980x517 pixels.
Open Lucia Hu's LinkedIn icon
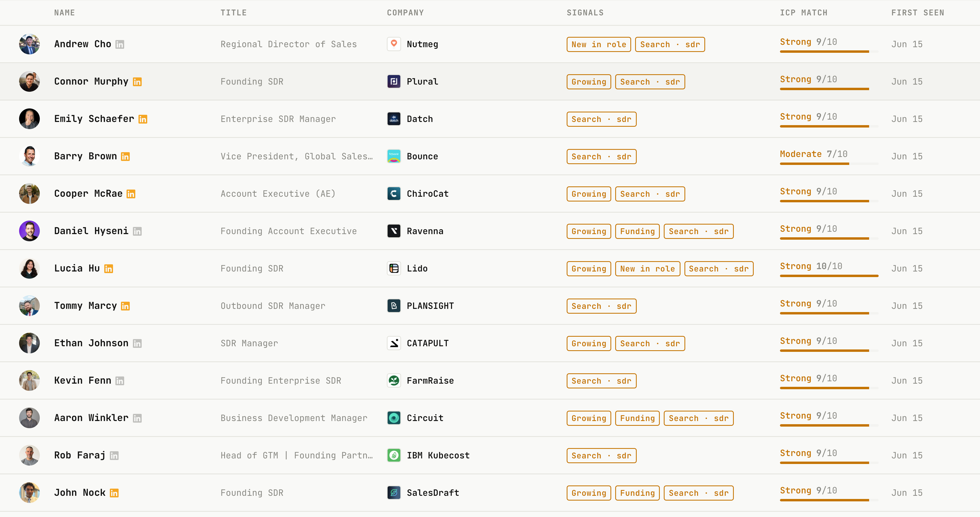pos(109,269)
